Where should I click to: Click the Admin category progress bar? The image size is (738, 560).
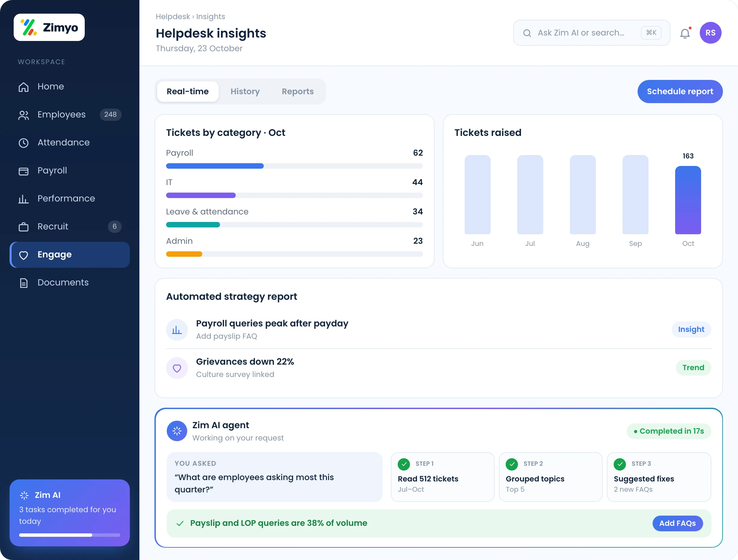(x=295, y=254)
